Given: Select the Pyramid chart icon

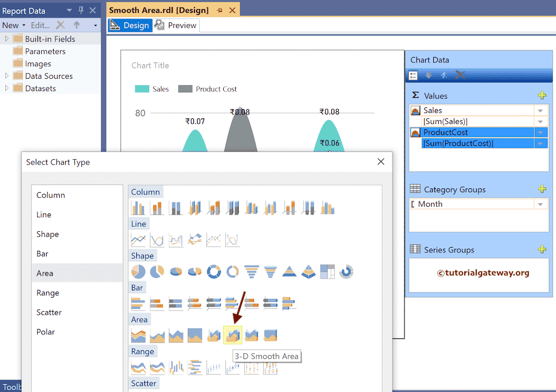Looking at the screenshot, I should pos(289,271).
